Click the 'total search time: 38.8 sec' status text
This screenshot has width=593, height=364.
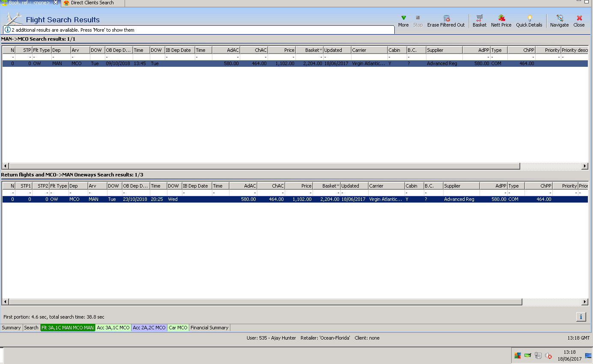click(x=77, y=317)
